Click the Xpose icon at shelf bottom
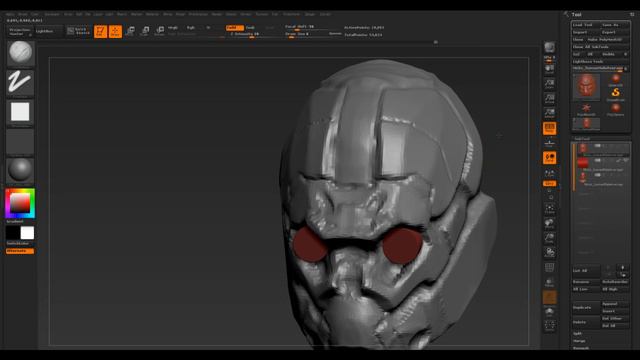The width and height of the screenshot is (640, 360). click(x=549, y=326)
